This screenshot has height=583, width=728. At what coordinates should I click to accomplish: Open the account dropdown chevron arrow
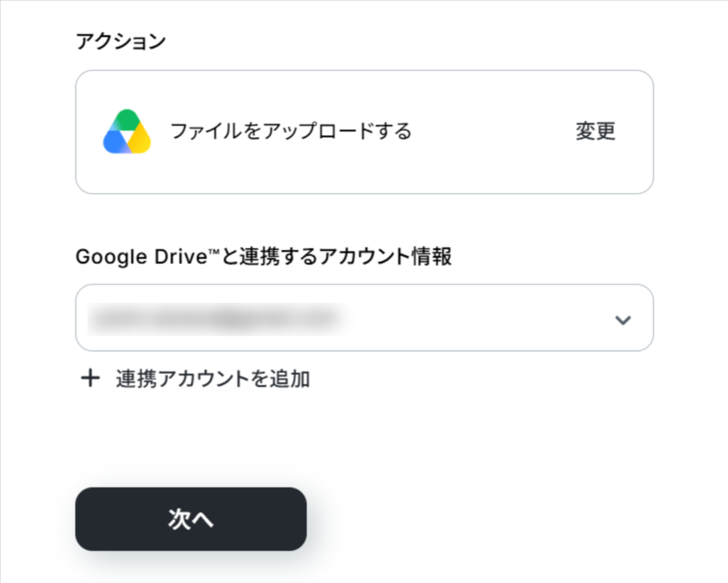coord(623,320)
